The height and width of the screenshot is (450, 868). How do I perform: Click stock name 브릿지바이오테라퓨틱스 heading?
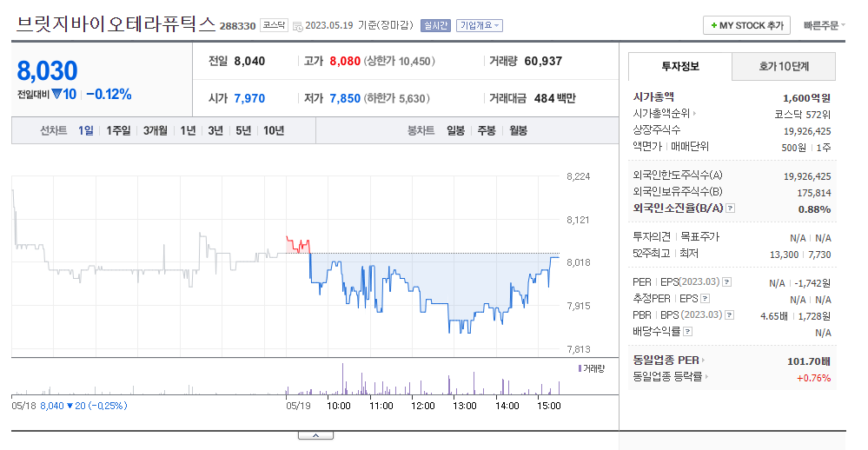(116, 24)
